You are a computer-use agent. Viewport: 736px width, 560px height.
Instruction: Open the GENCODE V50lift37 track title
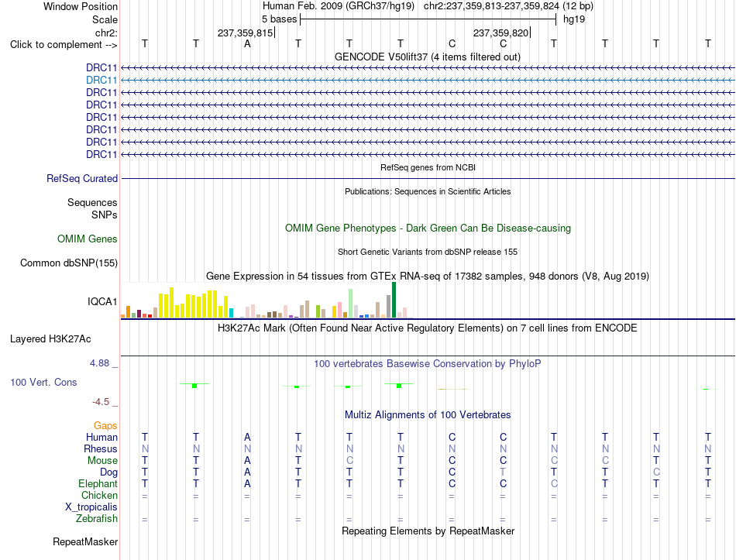427,57
